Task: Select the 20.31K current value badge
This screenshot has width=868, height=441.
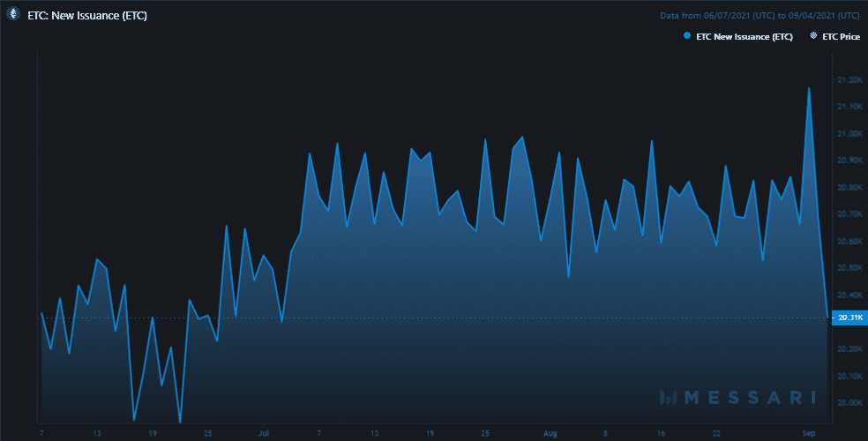Action: [848, 318]
